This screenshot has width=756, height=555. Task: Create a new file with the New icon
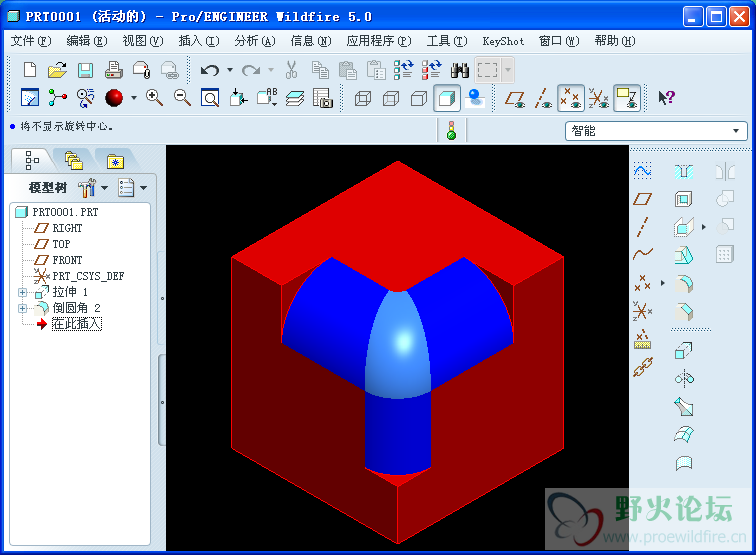point(30,70)
